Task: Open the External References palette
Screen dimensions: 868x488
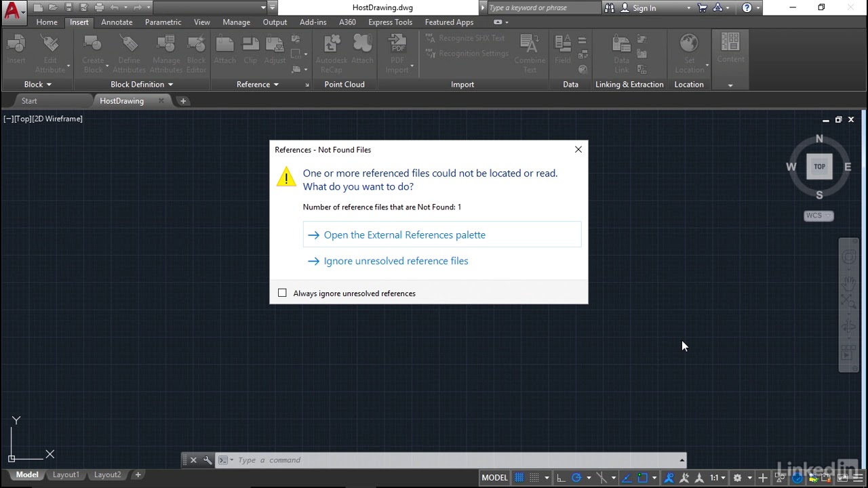Action: (x=442, y=235)
